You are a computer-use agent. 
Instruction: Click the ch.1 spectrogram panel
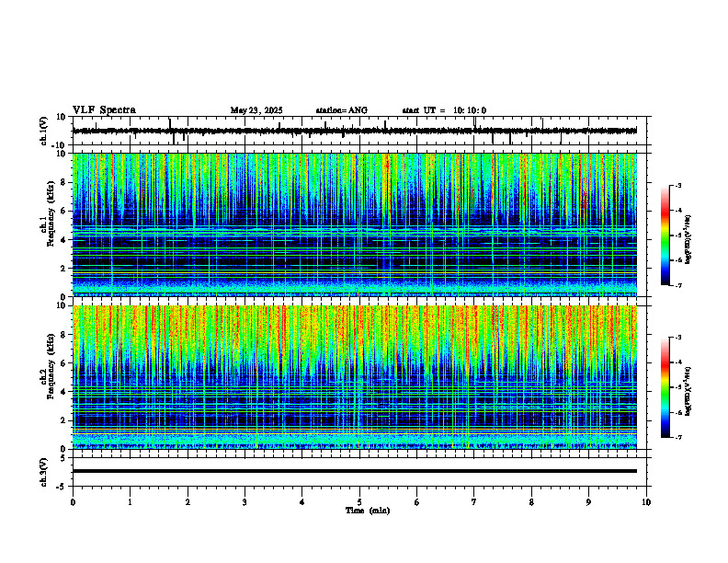(x=355, y=224)
